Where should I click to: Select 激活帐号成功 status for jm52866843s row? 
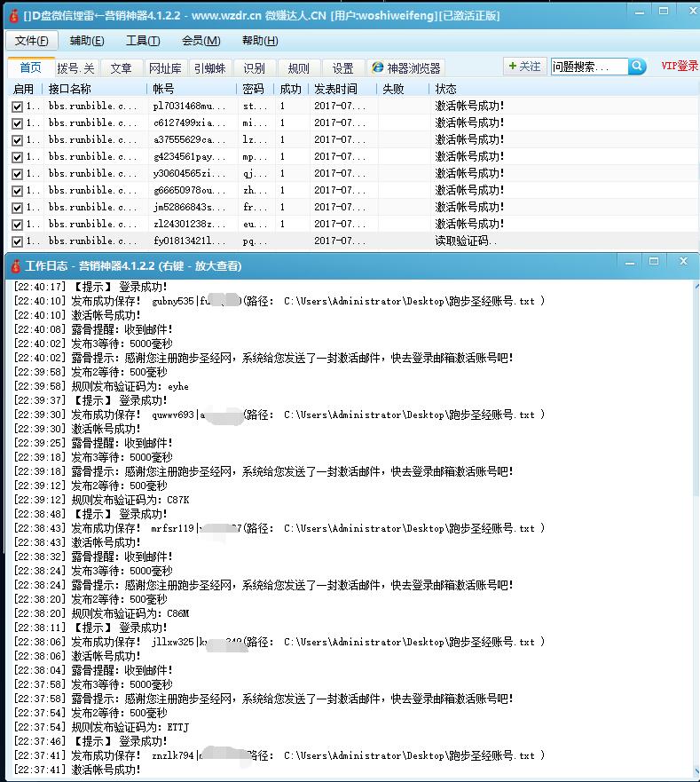coord(469,207)
